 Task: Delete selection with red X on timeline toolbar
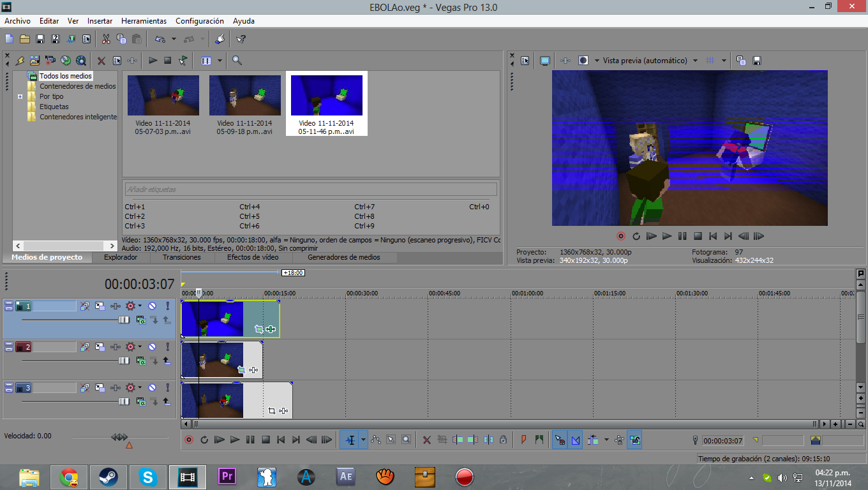click(x=427, y=440)
